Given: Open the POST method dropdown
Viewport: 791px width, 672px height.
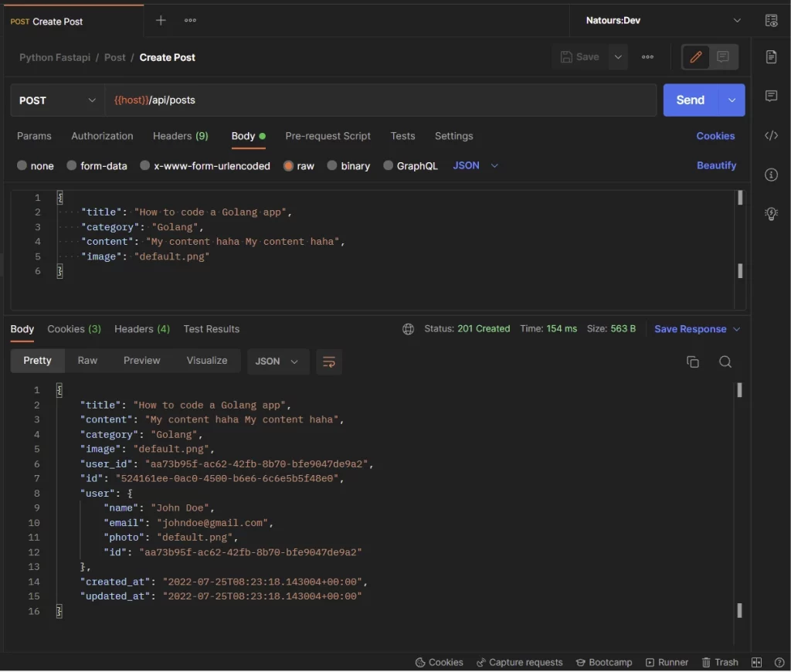Looking at the screenshot, I should 56,100.
